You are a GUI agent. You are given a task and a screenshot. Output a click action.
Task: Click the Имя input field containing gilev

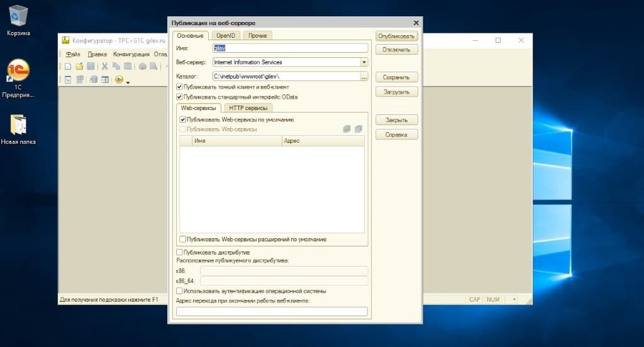290,48
